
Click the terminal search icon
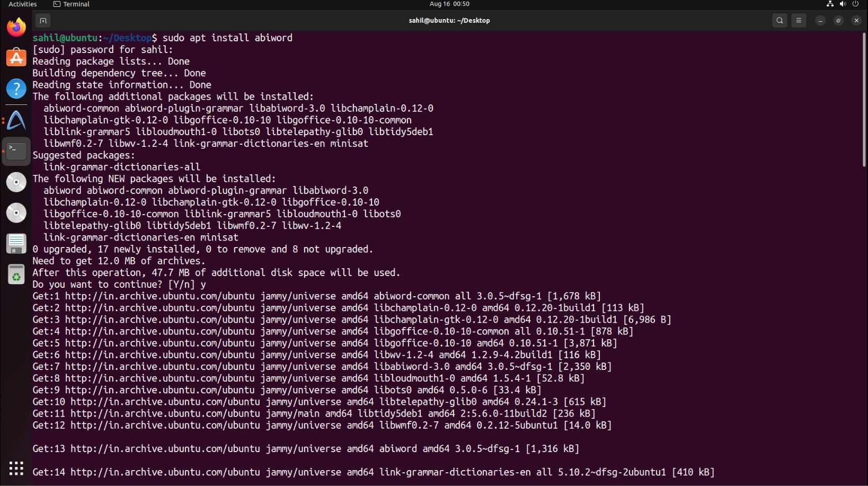780,21
